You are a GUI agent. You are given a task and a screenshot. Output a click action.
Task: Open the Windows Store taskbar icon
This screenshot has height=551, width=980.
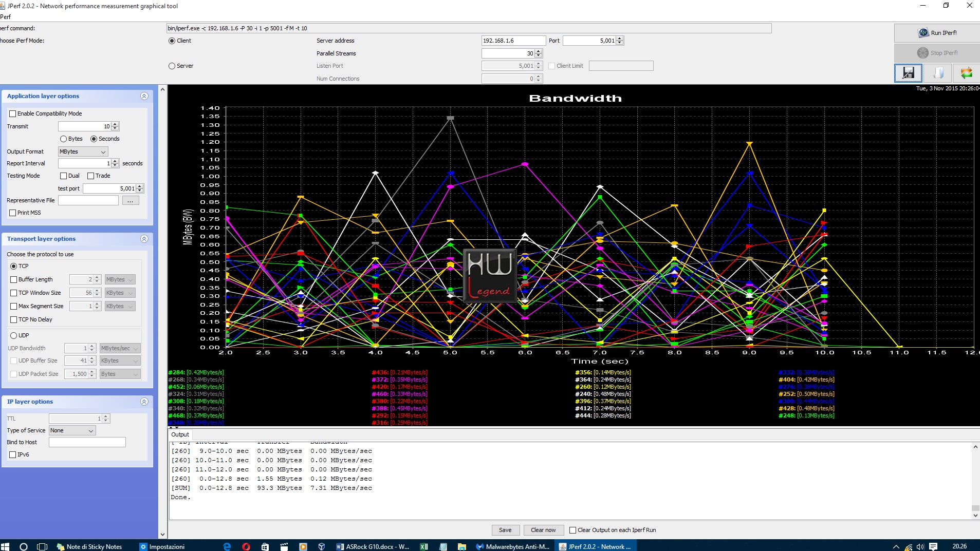265,546
